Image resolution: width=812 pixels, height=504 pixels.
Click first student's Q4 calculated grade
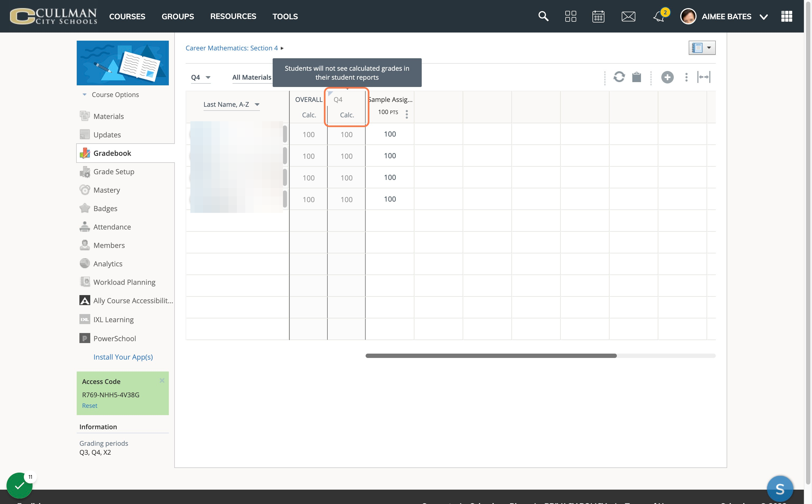[346, 134]
